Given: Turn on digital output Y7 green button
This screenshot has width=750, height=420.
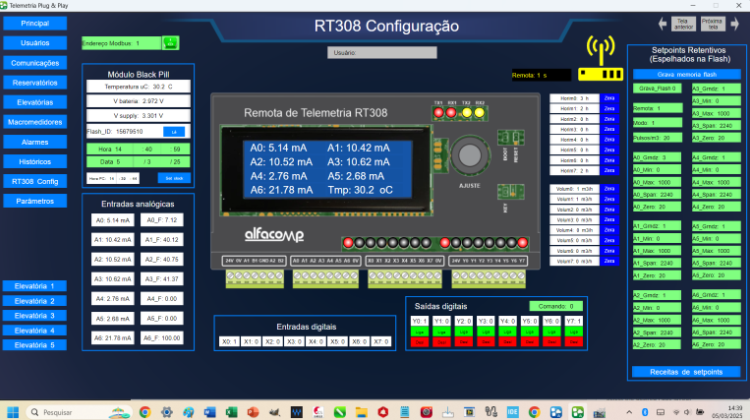Looking at the screenshot, I should click(x=574, y=334).
